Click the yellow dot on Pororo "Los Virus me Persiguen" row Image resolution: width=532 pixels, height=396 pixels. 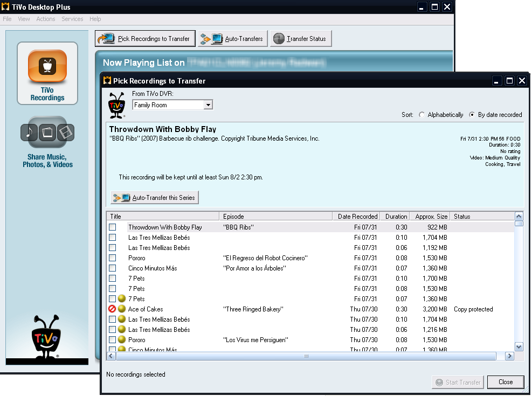(122, 339)
